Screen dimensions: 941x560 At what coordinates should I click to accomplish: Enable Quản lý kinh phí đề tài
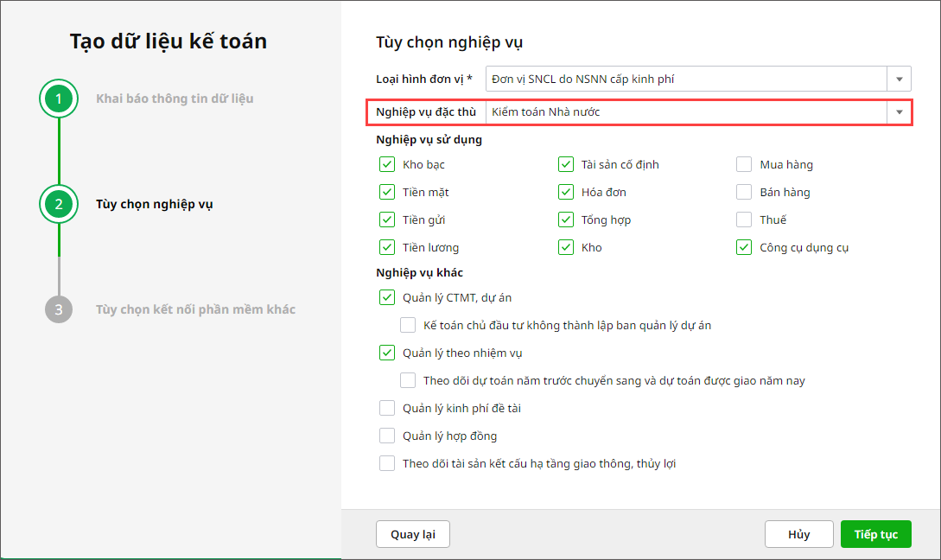tap(387, 408)
